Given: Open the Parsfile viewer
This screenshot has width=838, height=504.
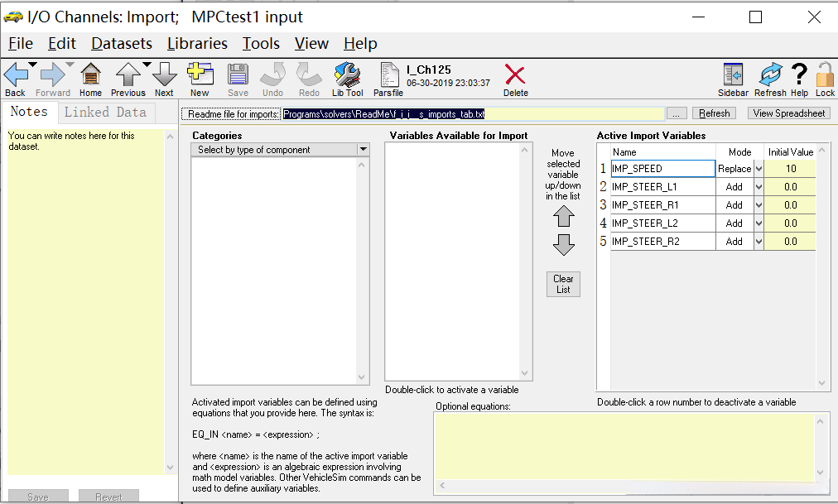Looking at the screenshot, I should point(388,76).
